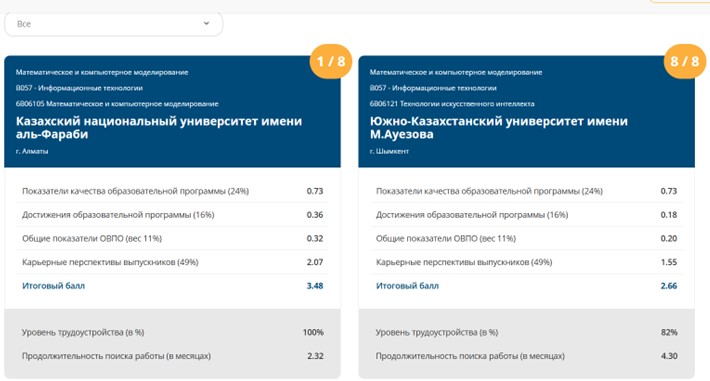Click the 1 / 8 rank badge
The height and width of the screenshot is (381, 710).
[331, 61]
